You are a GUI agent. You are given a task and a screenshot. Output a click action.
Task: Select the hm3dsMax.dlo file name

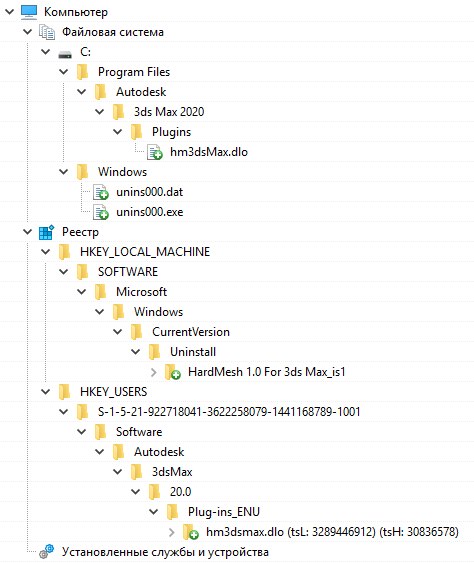209,152
